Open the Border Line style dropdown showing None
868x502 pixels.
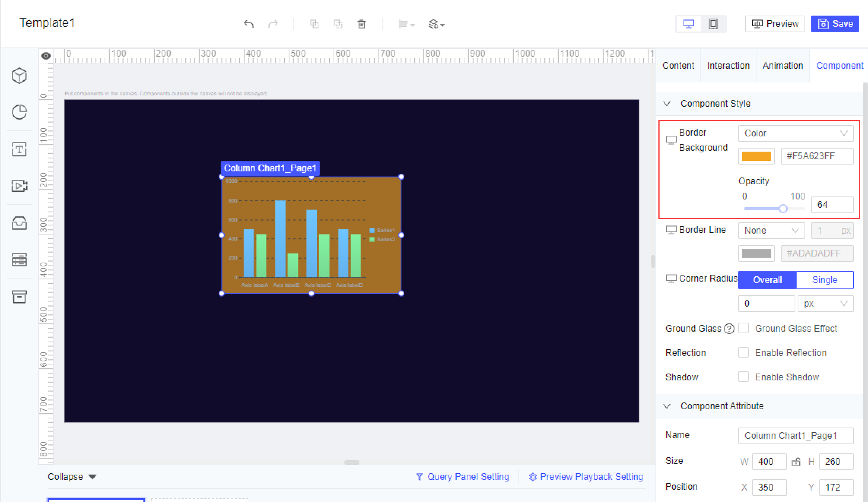coord(771,230)
